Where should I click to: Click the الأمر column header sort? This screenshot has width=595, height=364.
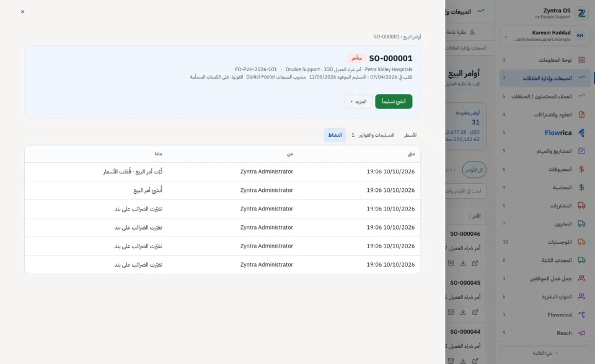pos(474,216)
